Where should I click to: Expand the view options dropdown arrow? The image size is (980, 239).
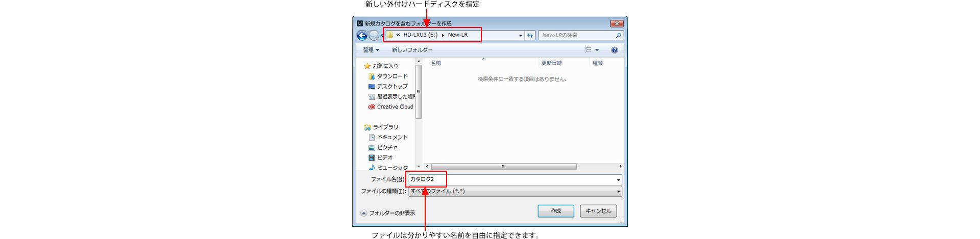pyautogui.click(x=597, y=50)
